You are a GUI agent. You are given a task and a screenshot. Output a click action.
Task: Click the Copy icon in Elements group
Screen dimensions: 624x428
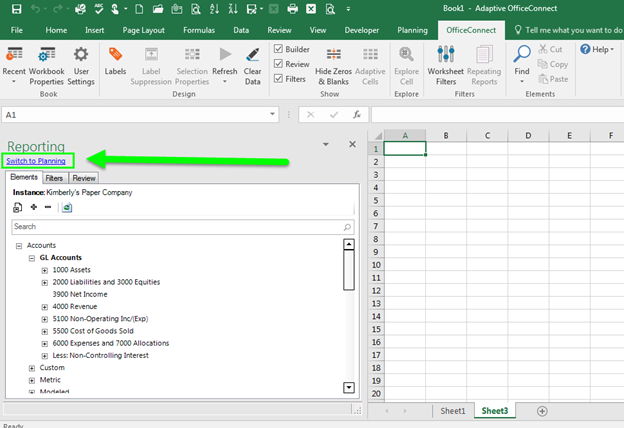(x=542, y=64)
